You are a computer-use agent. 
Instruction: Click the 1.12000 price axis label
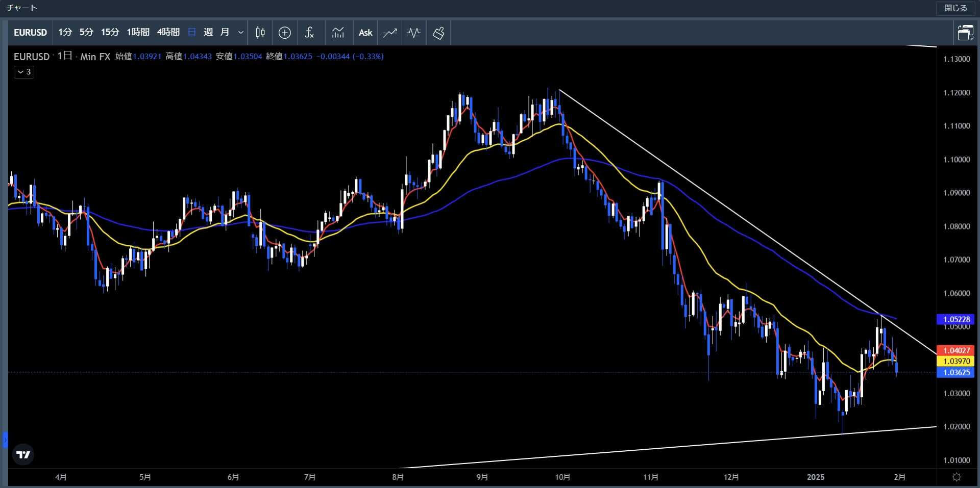957,93
